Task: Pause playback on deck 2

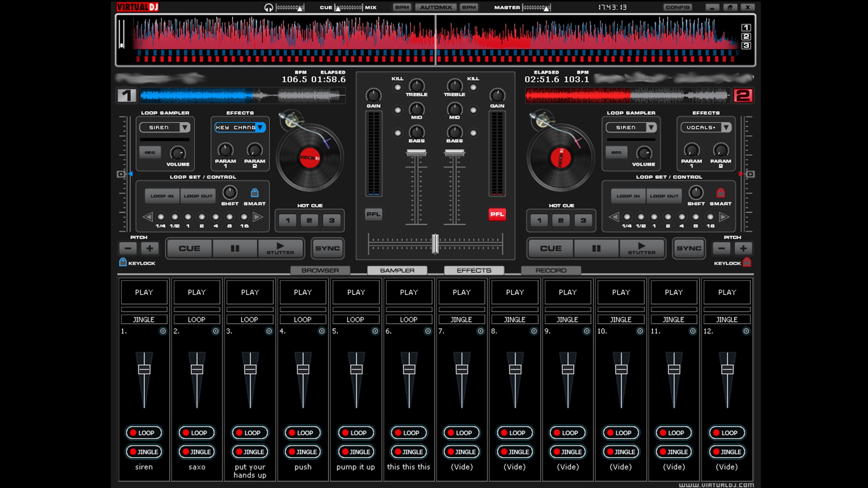Action: click(596, 249)
